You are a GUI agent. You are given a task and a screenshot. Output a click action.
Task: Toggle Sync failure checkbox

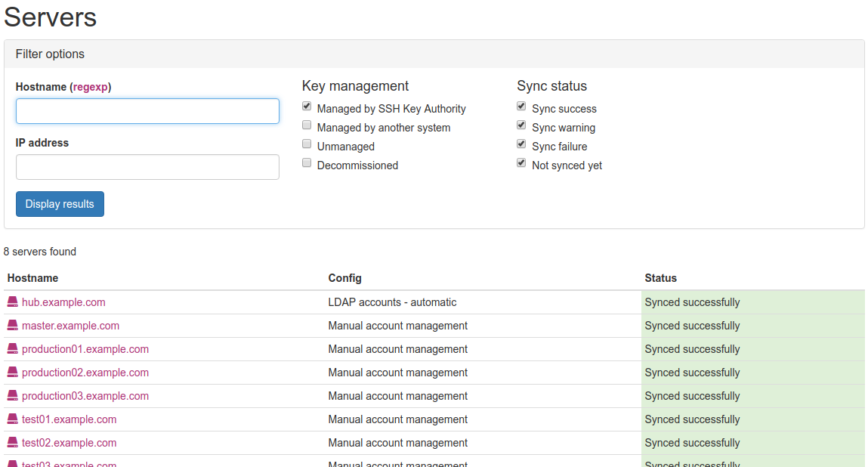(521, 144)
